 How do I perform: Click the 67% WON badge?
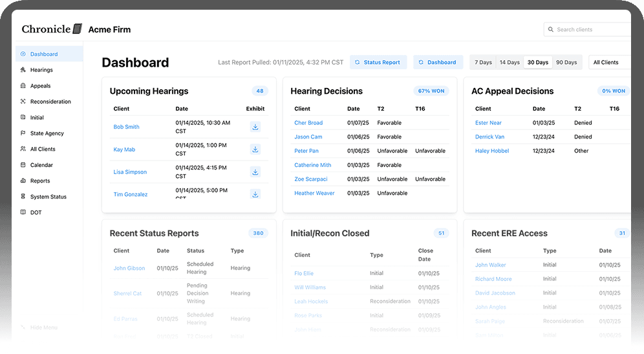coord(431,91)
